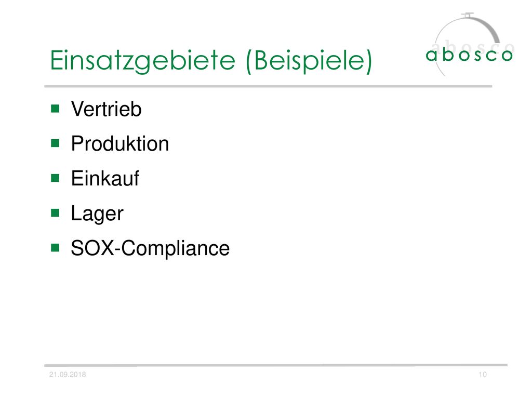Click the green bullet next to SOX-Compliance
The height and width of the screenshot is (399, 532).
(55, 248)
